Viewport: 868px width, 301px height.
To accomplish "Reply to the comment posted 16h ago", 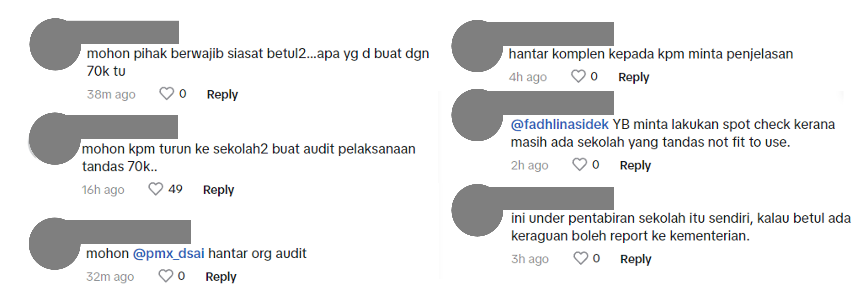I will (218, 190).
